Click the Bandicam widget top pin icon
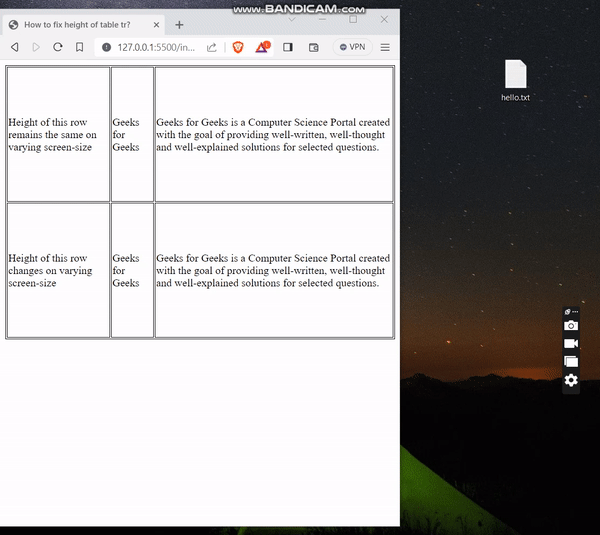600x535 pixels. pos(567,312)
